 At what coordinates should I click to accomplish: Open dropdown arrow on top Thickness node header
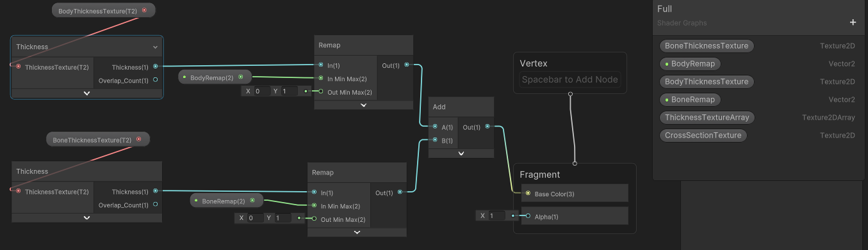pyautogui.click(x=155, y=47)
